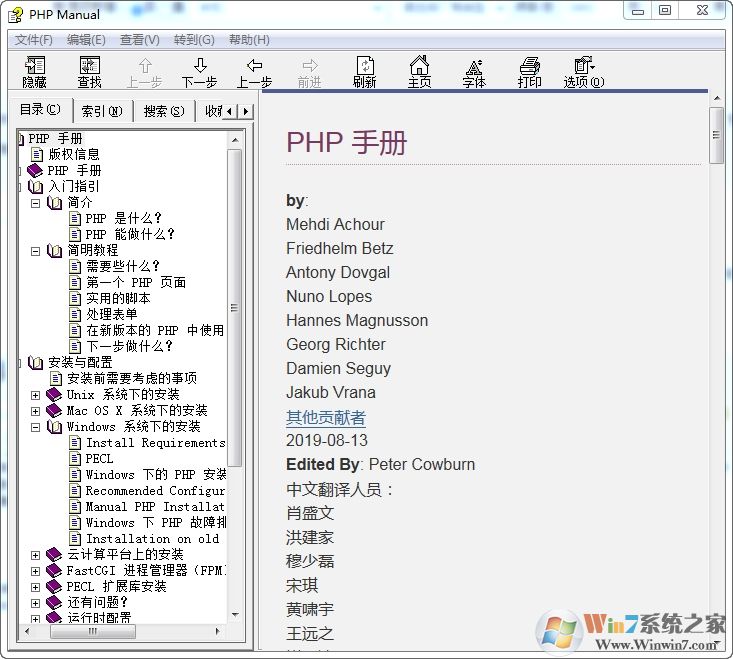This screenshot has height=659, width=733.
Task: Click the purple book icon beside Unix 系统下的安装
Action: click(54, 394)
